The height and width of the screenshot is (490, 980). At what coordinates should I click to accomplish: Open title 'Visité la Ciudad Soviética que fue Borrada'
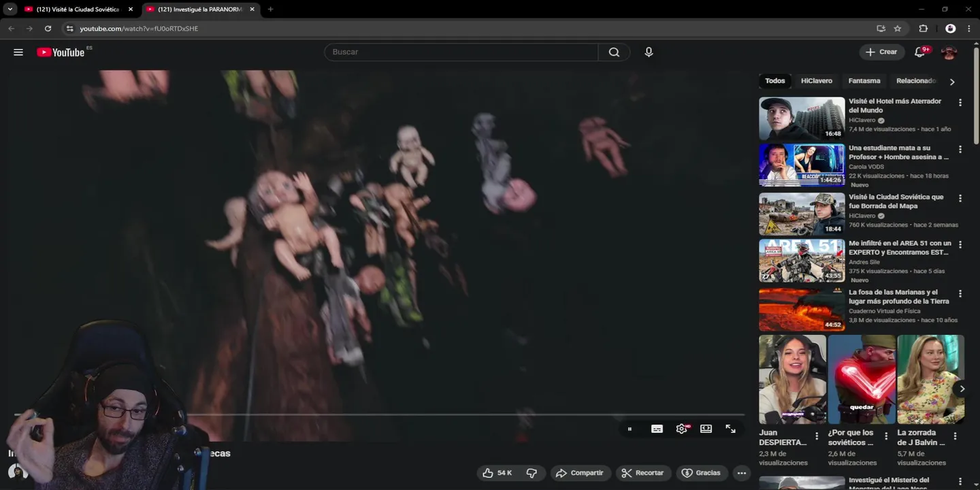tap(896, 201)
